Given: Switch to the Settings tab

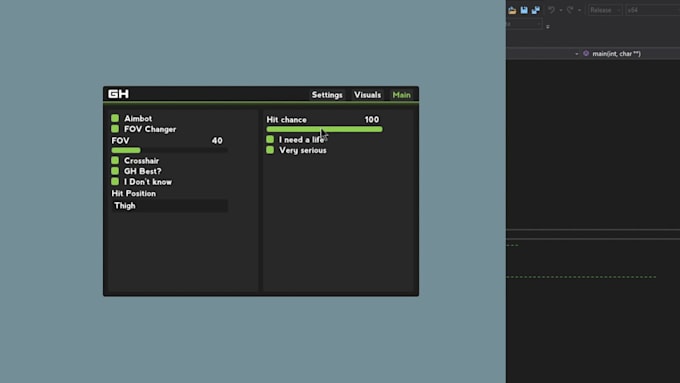Looking at the screenshot, I should pyautogui.click(x=327, y=95).
